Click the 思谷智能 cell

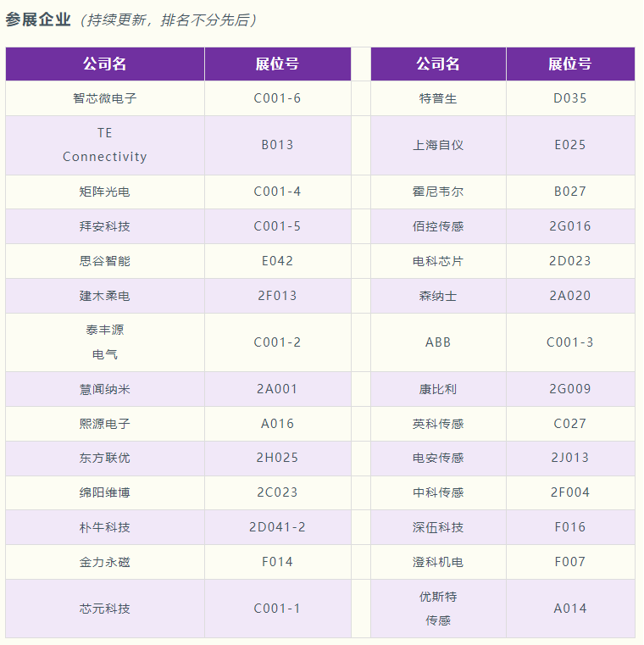(105, 261)
